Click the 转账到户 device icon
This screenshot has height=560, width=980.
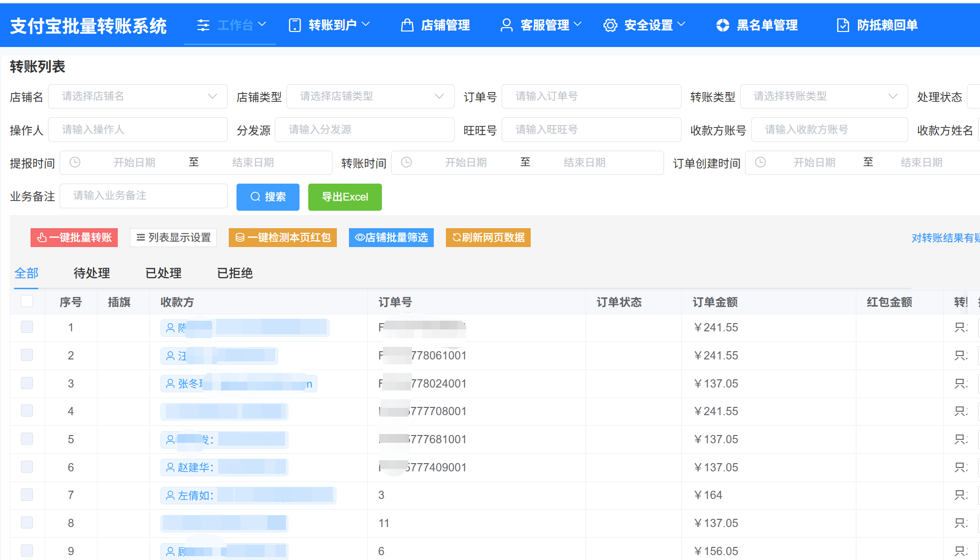coord(295,25)
